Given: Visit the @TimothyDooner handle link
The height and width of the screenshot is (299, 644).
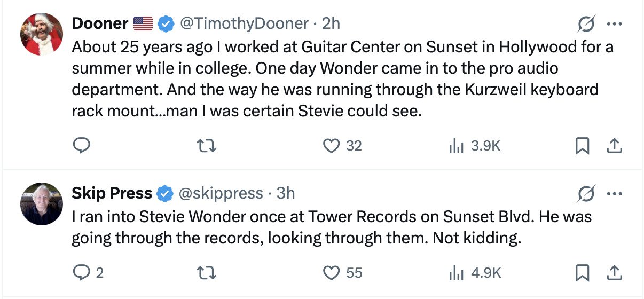Looking at the screenshot, I should click(x=244, y=23).
